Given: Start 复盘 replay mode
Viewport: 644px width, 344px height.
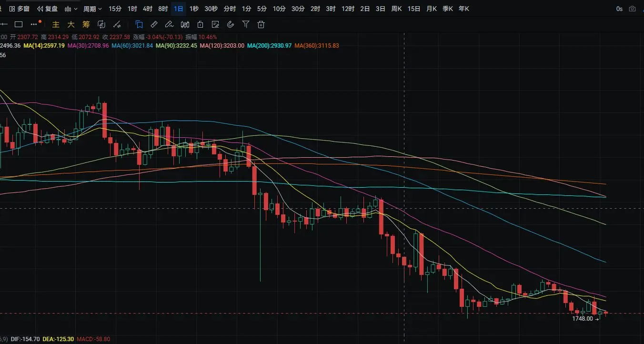Looking at the screenshot, I should tap(48, 9).
